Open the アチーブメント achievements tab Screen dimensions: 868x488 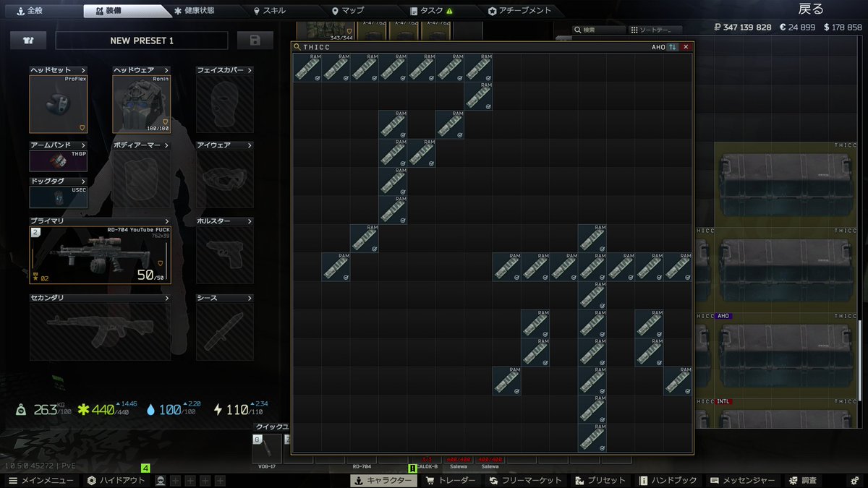click(519, 11)
